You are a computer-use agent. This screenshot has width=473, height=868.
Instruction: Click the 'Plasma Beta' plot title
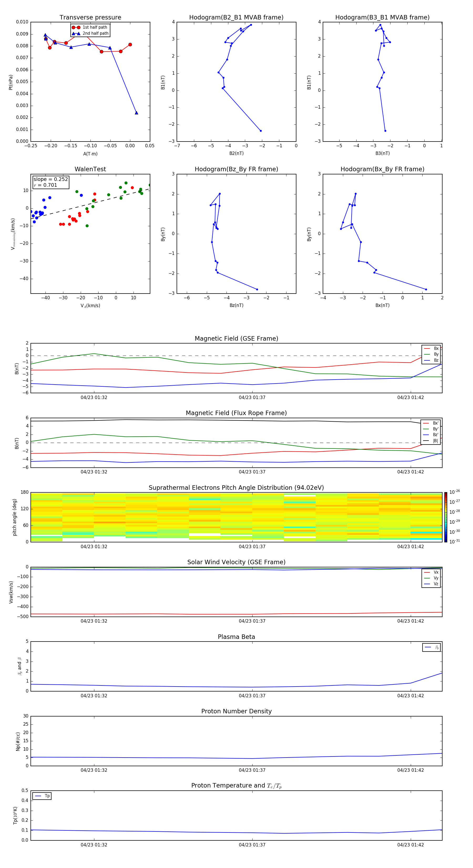236,637
